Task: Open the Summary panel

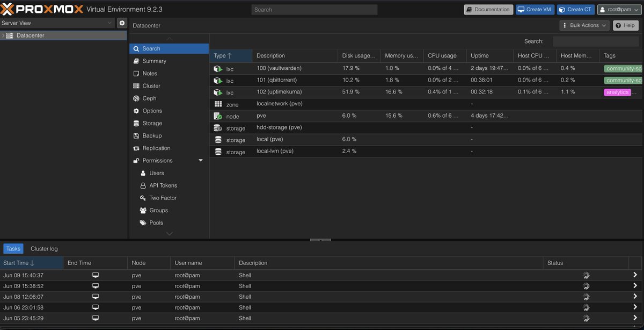Action: click(x=169, y=61)
